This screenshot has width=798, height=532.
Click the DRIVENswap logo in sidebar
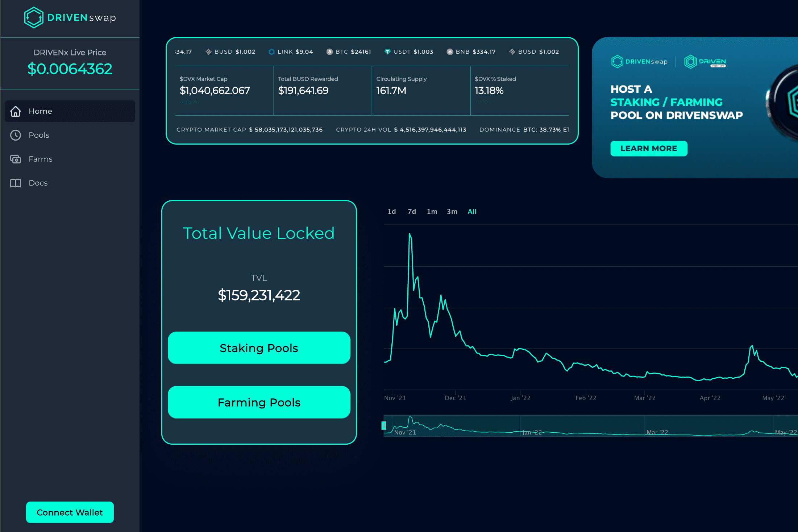coord(70,17)
